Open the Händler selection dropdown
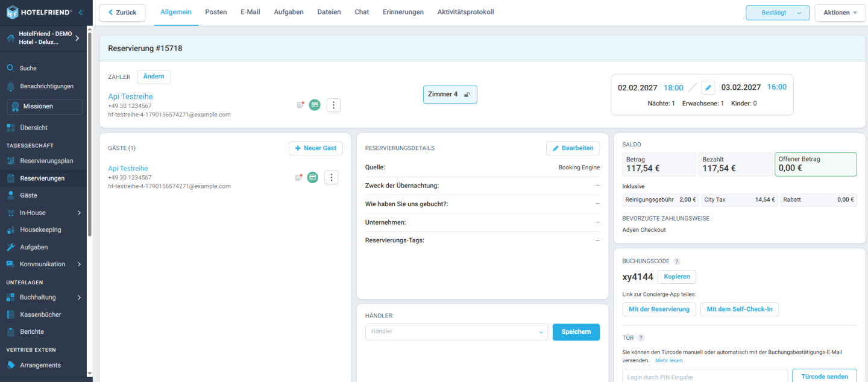The width and height of the screenshot is (868, 382). pyautogui.click(x=456, y=332)
